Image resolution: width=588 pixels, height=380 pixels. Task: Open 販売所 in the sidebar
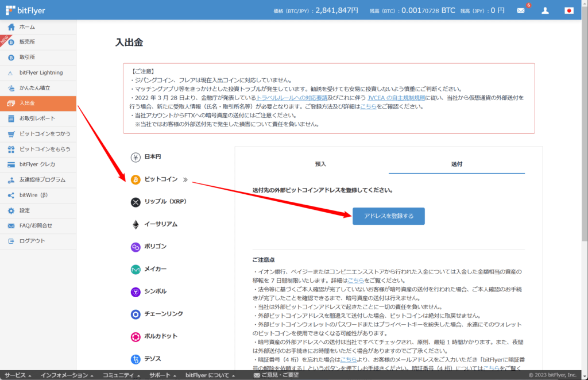click(38, 42)
